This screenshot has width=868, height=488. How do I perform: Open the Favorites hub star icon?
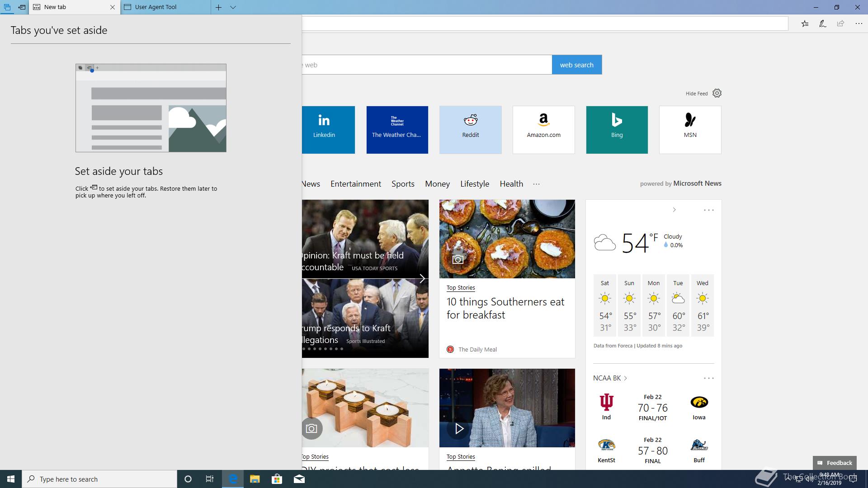coord(805,23)
